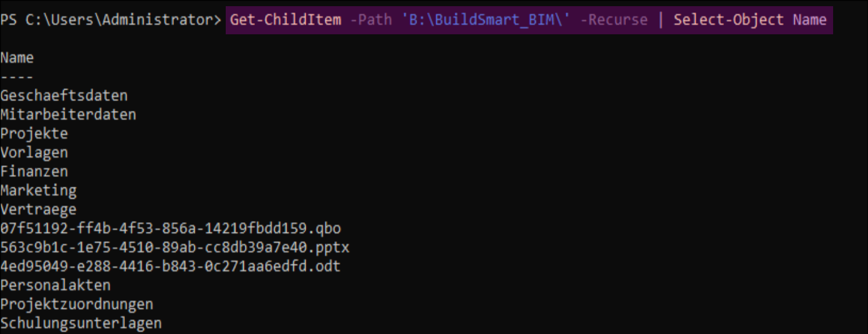Click the Get-ChildItem command text
This screenshot has height=334, width=868.
(285, 20)
